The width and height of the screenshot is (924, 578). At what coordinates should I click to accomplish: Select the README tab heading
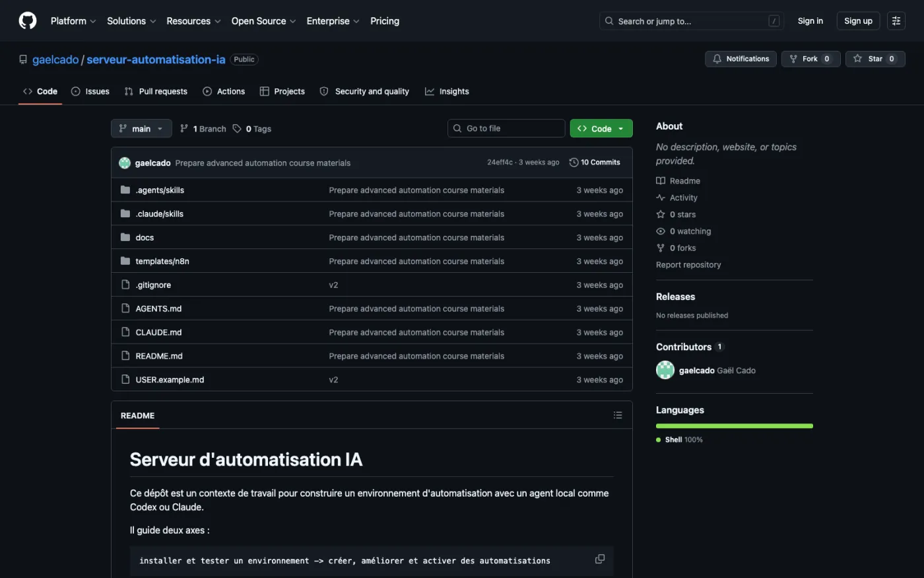pyautogui.click(x=137, y=415)
